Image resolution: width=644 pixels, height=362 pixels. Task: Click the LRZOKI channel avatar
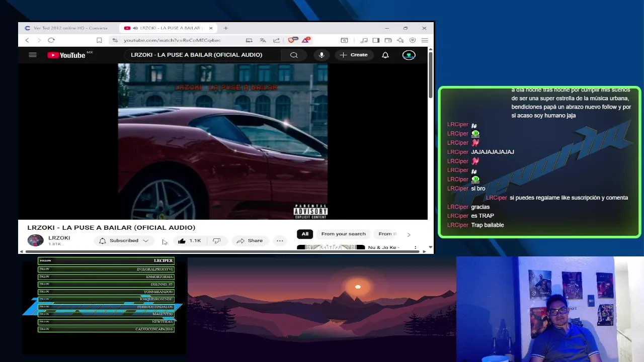pyautogui.click(x=35, y=241)
